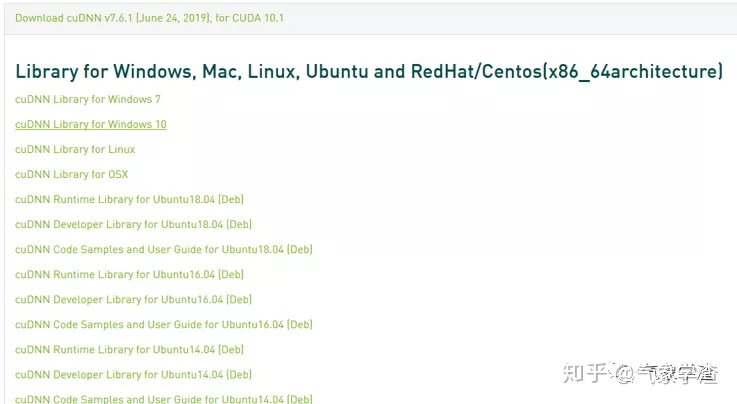Screen dimensions: 737x404
Task: Open cuDNN Runtime Library for Ubuntu14.04 (Deb)
Action: (x=129, y=350)
